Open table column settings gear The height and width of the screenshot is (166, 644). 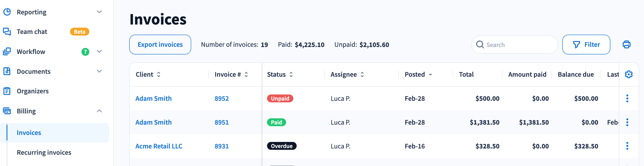[x=629, y=74]
